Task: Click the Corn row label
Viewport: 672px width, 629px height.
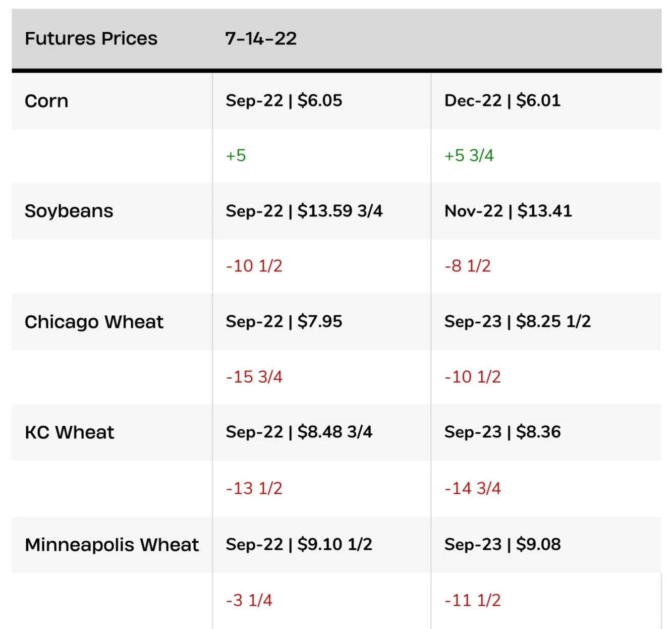Action: (x=46, y=101)
